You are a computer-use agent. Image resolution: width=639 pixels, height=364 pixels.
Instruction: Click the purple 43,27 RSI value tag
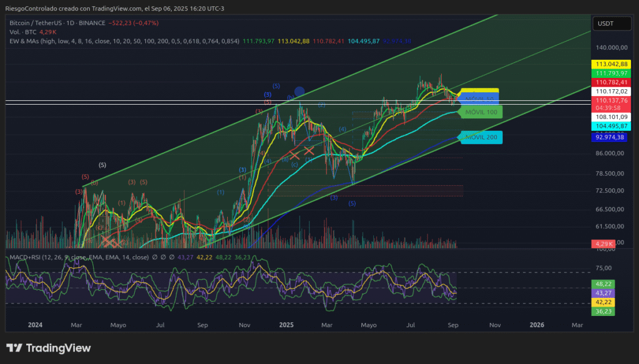603,292
